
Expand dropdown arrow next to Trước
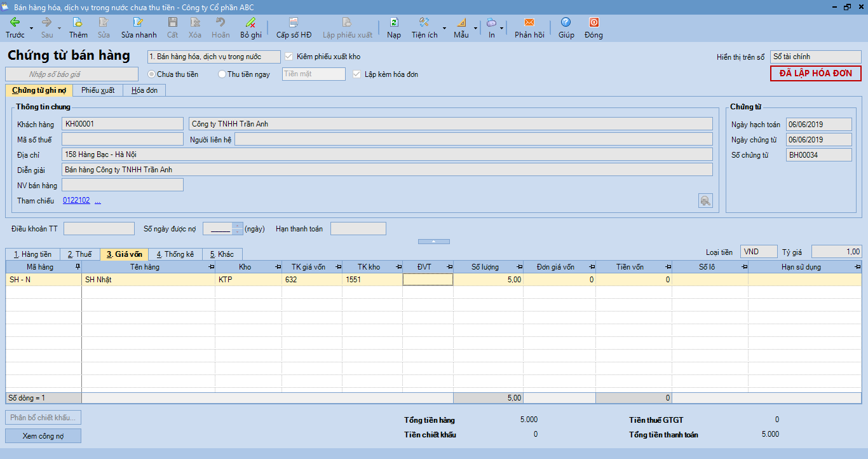click(31, 28)
